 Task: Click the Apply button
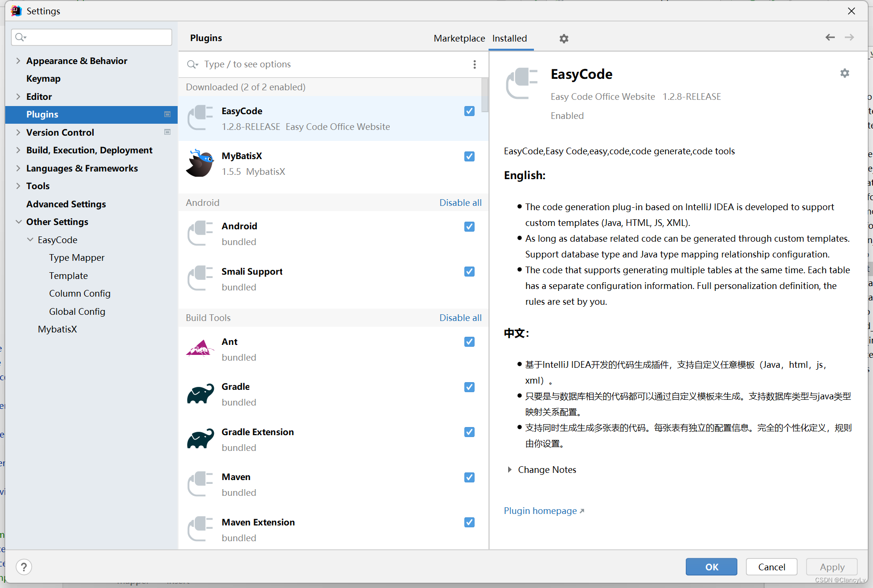[x=832, y=567]
